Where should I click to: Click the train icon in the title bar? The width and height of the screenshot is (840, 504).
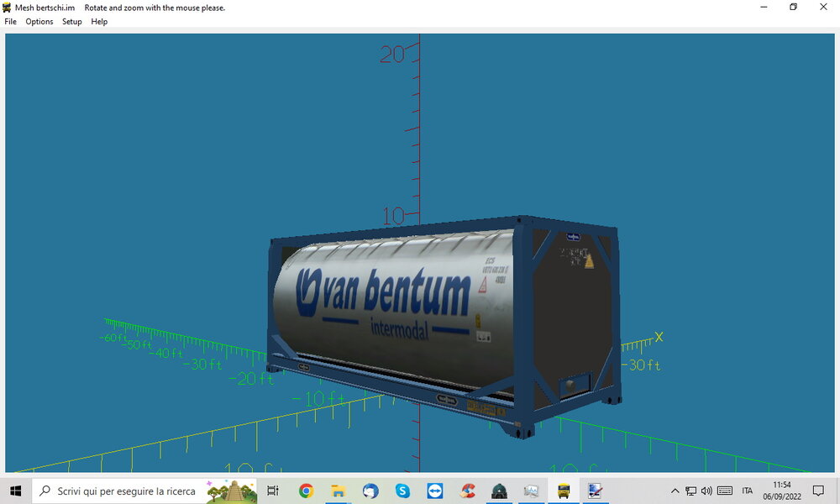[7, 8]
